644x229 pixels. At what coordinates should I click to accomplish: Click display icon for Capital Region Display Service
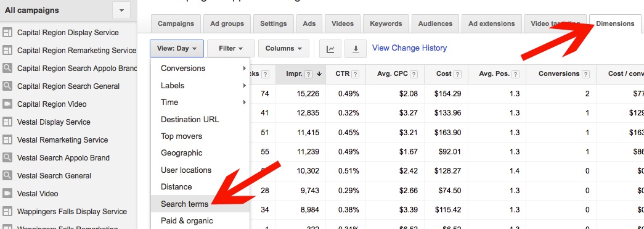[x=7, y=33]
